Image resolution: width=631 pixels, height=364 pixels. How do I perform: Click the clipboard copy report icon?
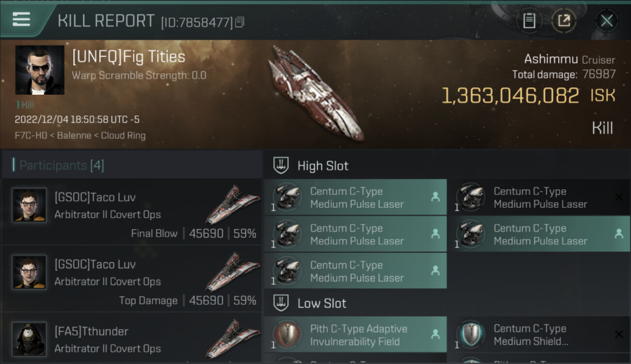(529, 20)
